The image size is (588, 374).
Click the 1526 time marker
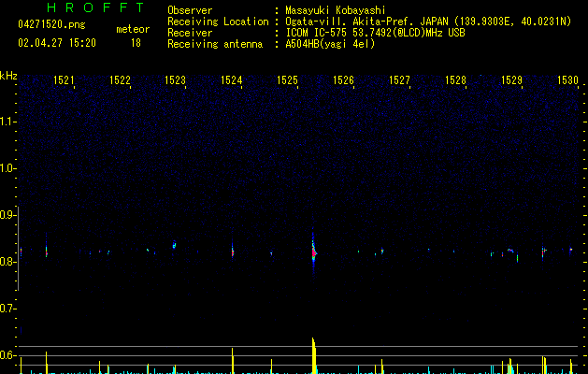click(343, 80)
